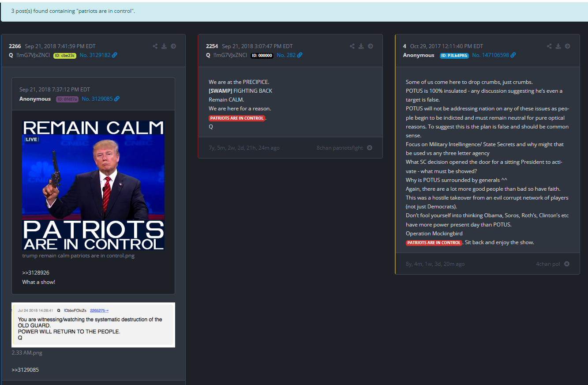Screen dimensions: 588x385
Task: Open link No. 3129182
Action: pyautogui.click(x=98, y=55)
